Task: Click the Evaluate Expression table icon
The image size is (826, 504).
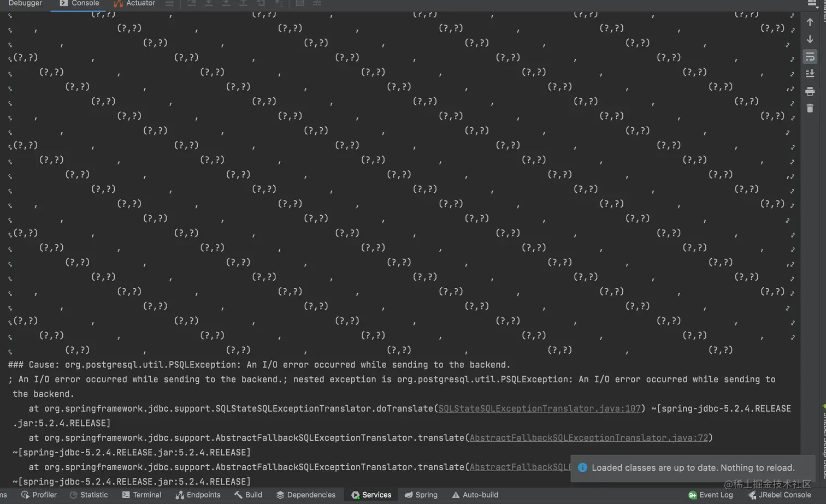Action: (299, 3)
